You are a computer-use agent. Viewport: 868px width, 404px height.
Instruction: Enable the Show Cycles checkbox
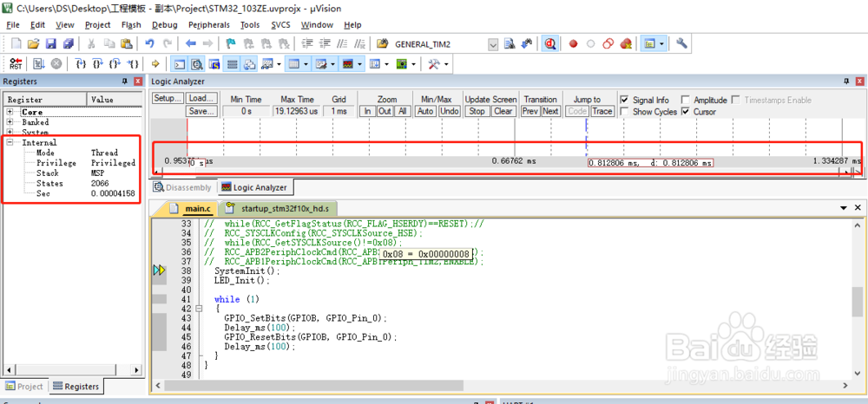pos(624,112)
